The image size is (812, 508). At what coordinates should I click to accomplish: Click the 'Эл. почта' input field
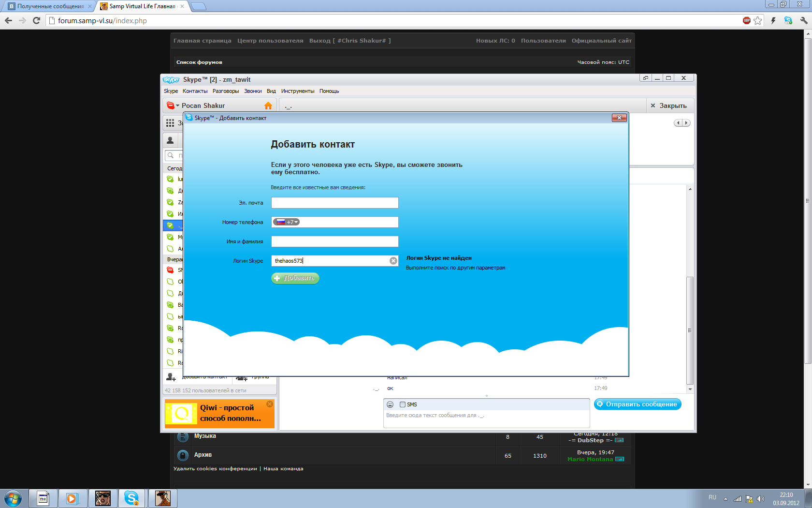[x=335, y=203]
